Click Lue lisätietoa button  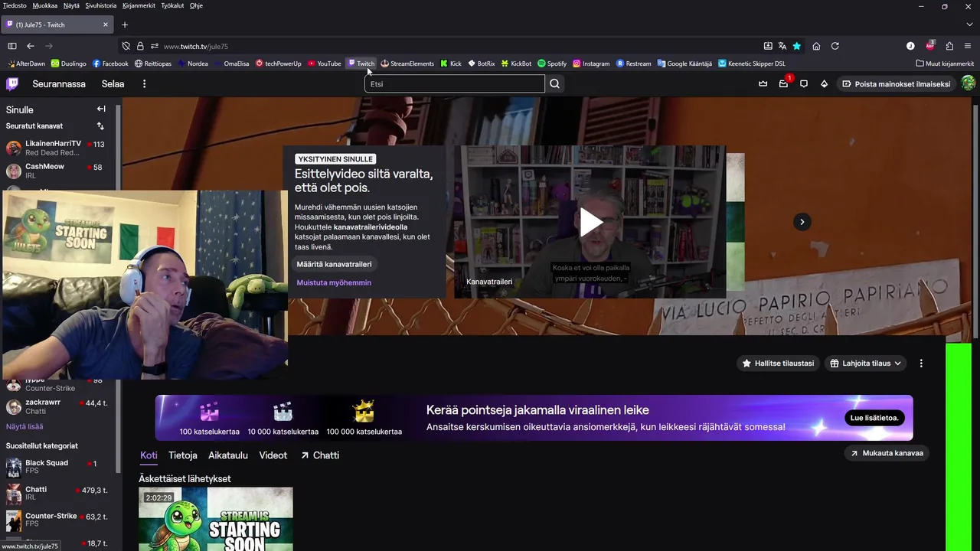coord(875,418)
